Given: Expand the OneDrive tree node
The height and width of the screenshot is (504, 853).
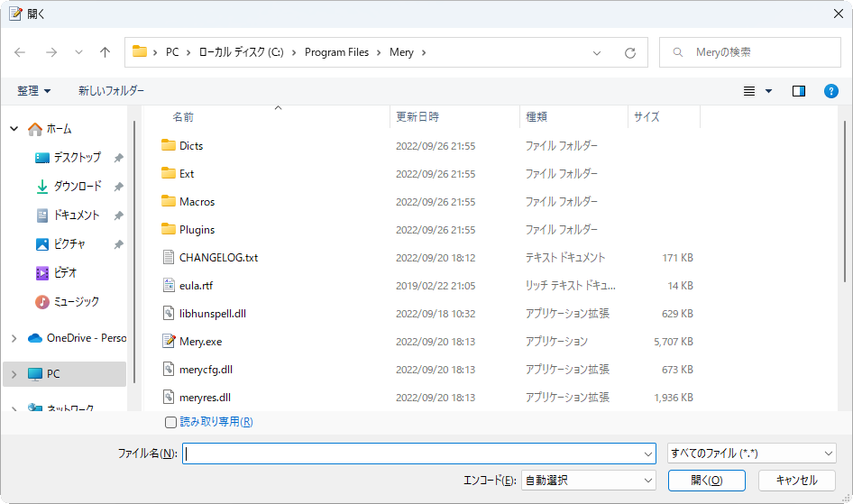Looking at the screenshot, I should point(14,338).
